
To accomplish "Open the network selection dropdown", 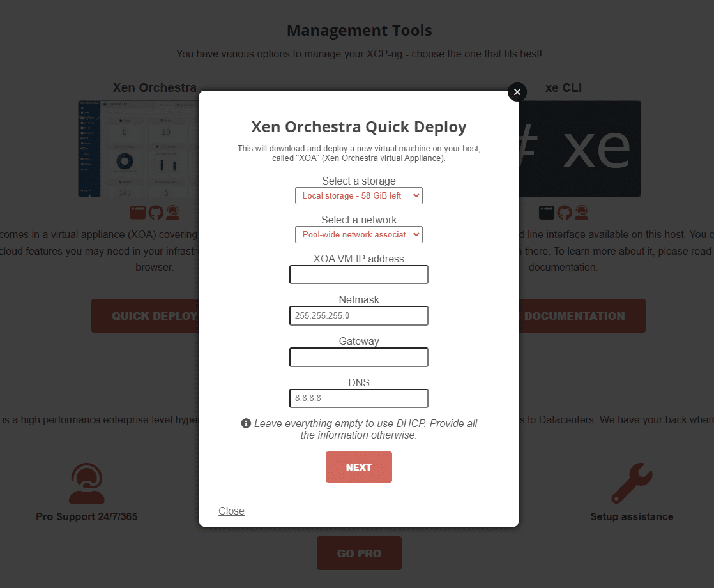I will point(359,234).
